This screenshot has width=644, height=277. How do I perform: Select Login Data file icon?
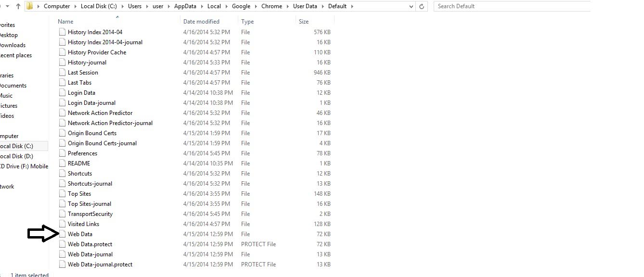[62, 92]
